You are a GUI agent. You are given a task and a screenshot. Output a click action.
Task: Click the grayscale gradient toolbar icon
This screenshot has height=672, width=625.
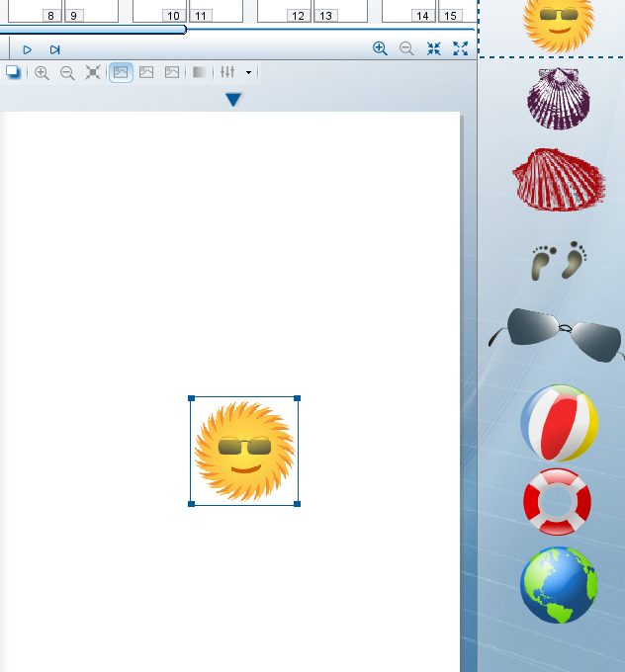pyautogui.click(x=200, y=72)
